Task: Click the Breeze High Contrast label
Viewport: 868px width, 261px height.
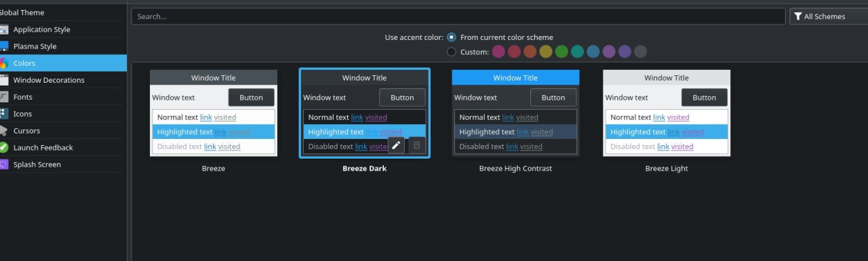Action: click(x=515, y=169)
